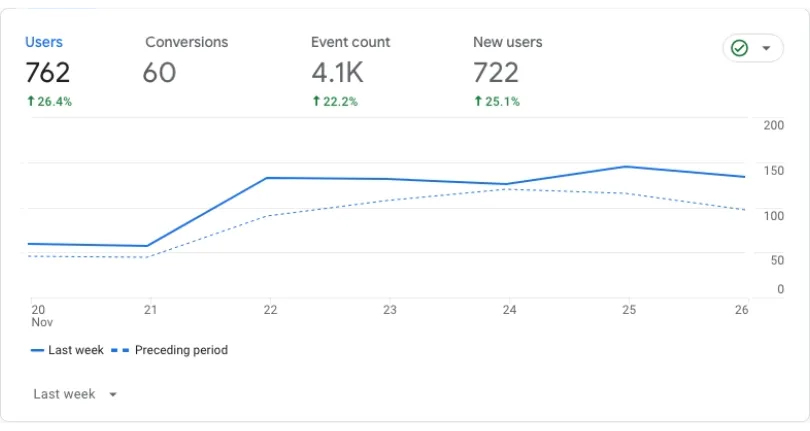Click the Users 26.4% increase arrow icon
The width and height of the screenshot is (810, 431).
click(31, 101)
